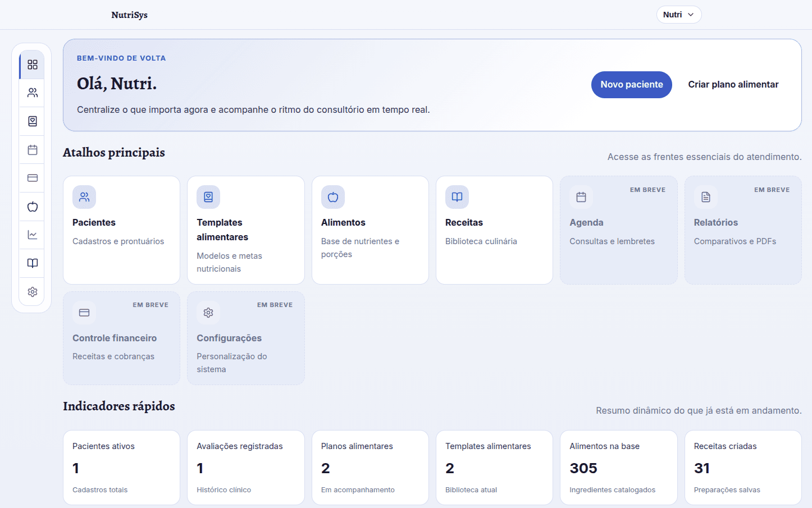This screenshot has width=812, height=508.
Task: Click the Novo paciente button
Action: [631, 84]
